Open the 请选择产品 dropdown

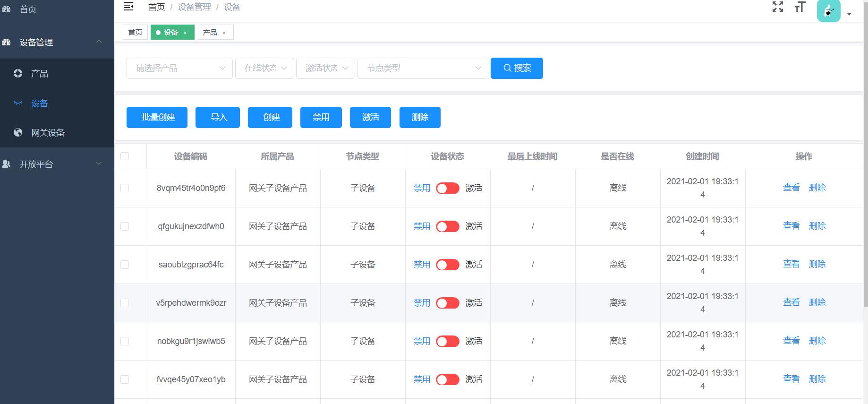pyautogui.click(x=179, y=68)
